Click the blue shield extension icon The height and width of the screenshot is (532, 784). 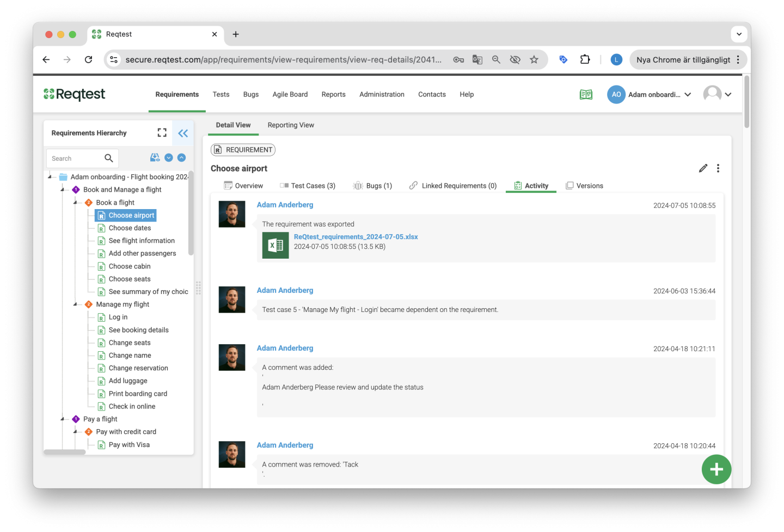pyautogui.click(x=563, y=59)
